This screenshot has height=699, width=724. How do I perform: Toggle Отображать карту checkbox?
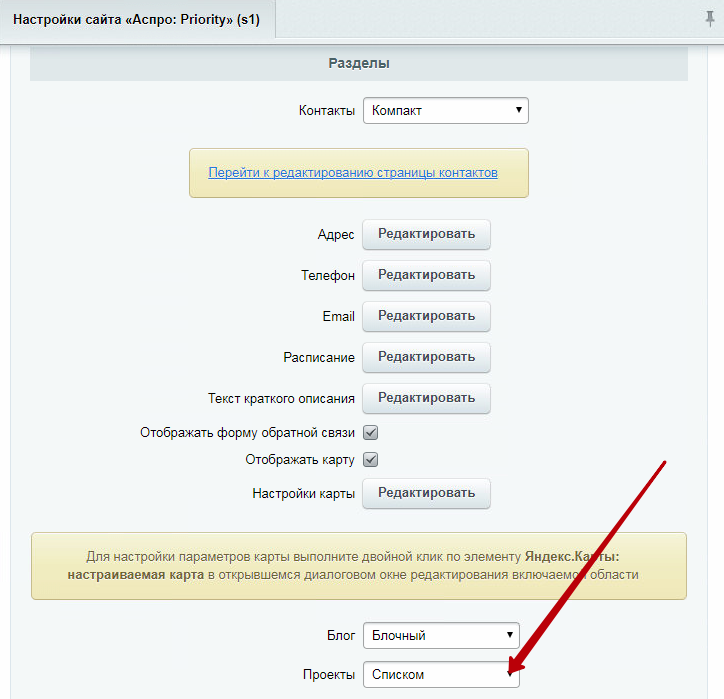370,459
